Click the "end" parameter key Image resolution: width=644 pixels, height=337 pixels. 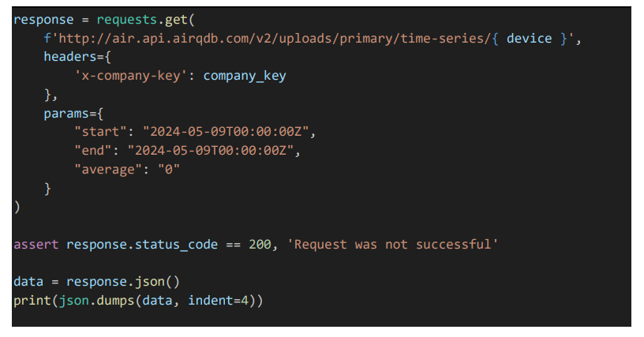[93, 151]
